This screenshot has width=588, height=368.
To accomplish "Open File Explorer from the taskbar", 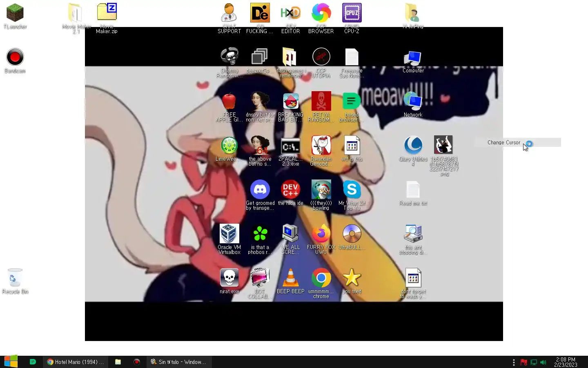I will pyautogui.click(x=118, y=362).
